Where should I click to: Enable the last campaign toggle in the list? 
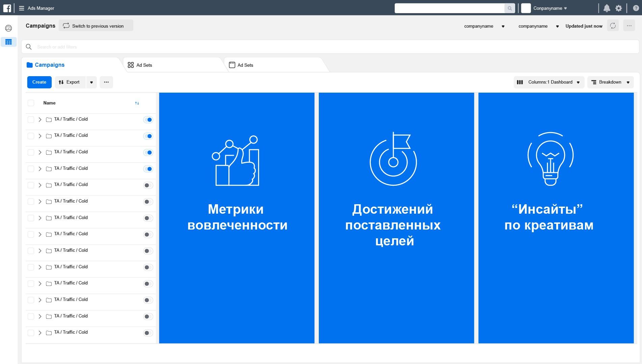pos(148,333)
